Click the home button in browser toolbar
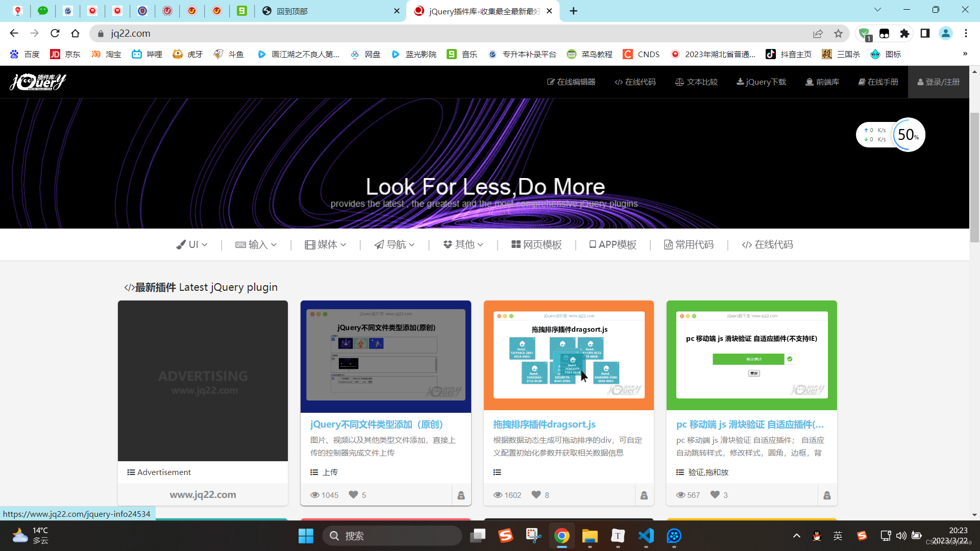This screenshot has width=980, height=551. (76, 34)
